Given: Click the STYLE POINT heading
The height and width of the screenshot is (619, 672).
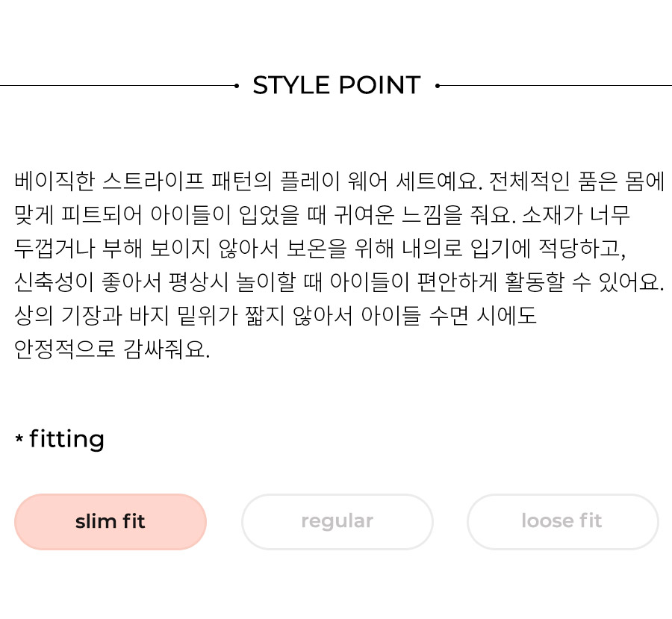Looking at the screenshot, I should (337, 85).
